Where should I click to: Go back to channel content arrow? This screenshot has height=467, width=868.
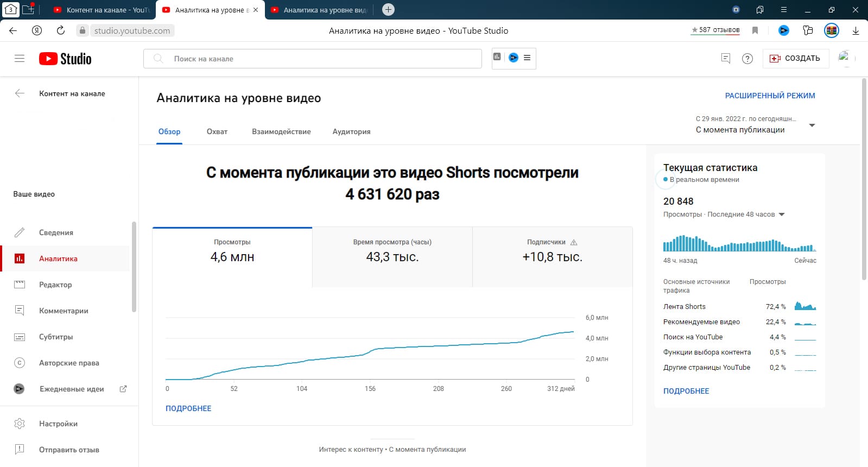click(x=20, y=93)
